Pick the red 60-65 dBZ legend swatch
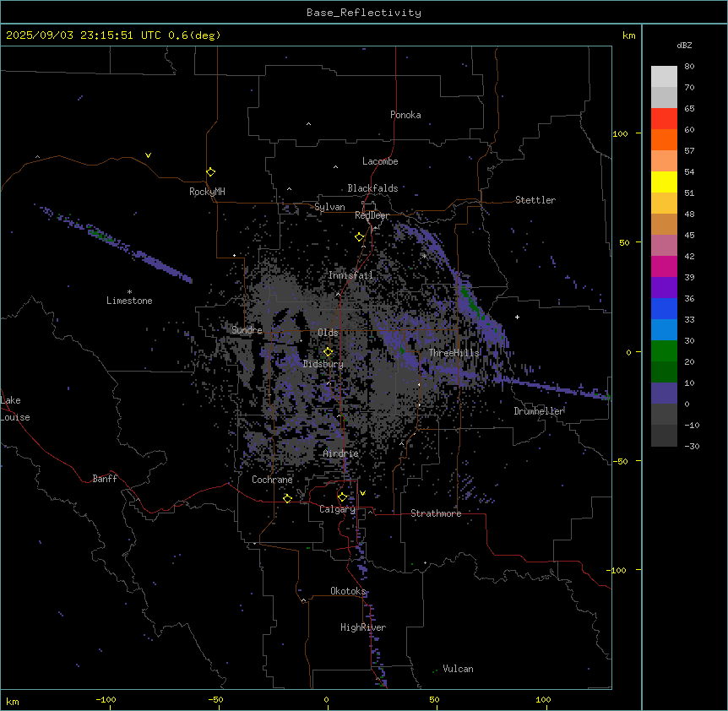The width and height of the screenshot is (728, 711). coord(664,119)
